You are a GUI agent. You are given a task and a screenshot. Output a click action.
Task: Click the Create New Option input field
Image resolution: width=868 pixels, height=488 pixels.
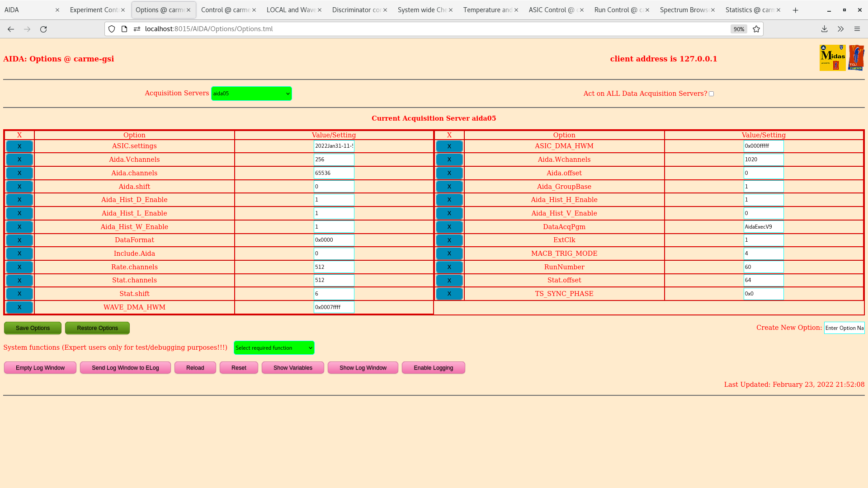[x=844, y=328]
